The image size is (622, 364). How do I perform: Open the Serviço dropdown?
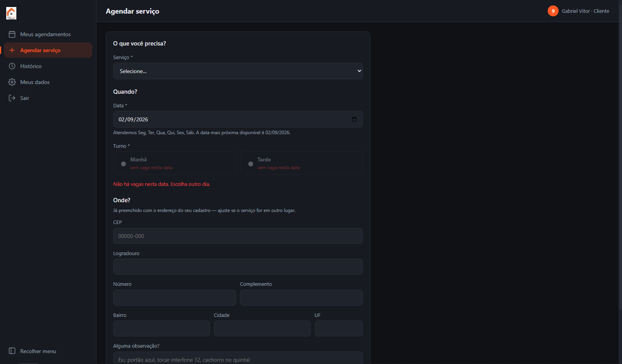(238, 71)
